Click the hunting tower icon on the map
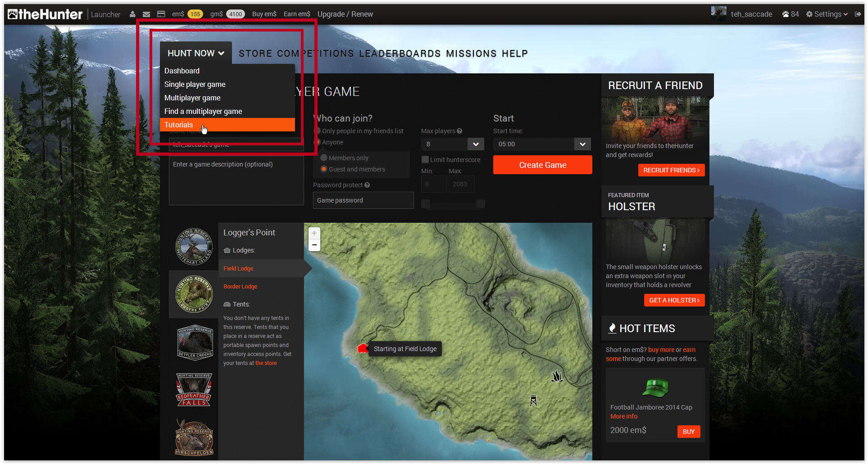 pyautogui.click(x=533, y=401)
